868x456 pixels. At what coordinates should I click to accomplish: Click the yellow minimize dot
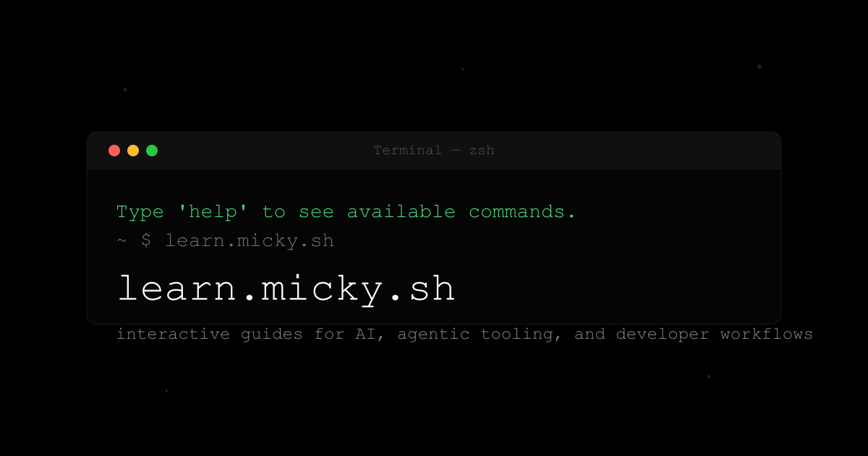(x=133, y=151)
